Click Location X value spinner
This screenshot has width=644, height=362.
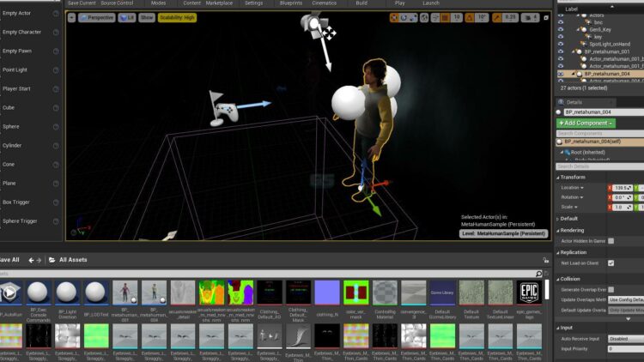(x=623, y=188)
